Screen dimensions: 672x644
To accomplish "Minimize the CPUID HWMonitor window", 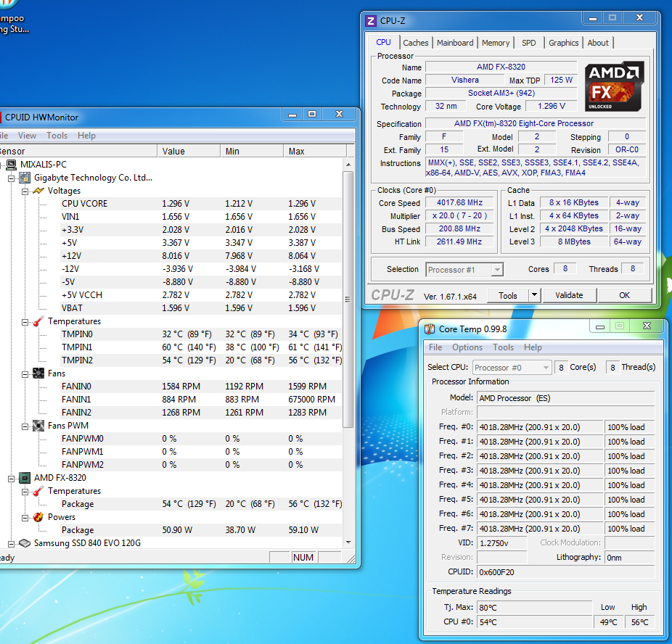I will pos(292,115).
